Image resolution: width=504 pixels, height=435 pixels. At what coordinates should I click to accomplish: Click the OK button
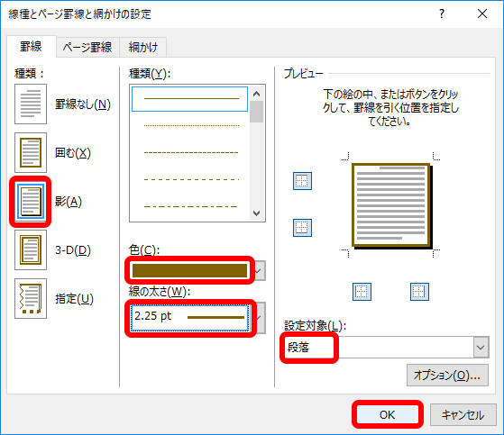pyautogui.click(x=388, y=415)
